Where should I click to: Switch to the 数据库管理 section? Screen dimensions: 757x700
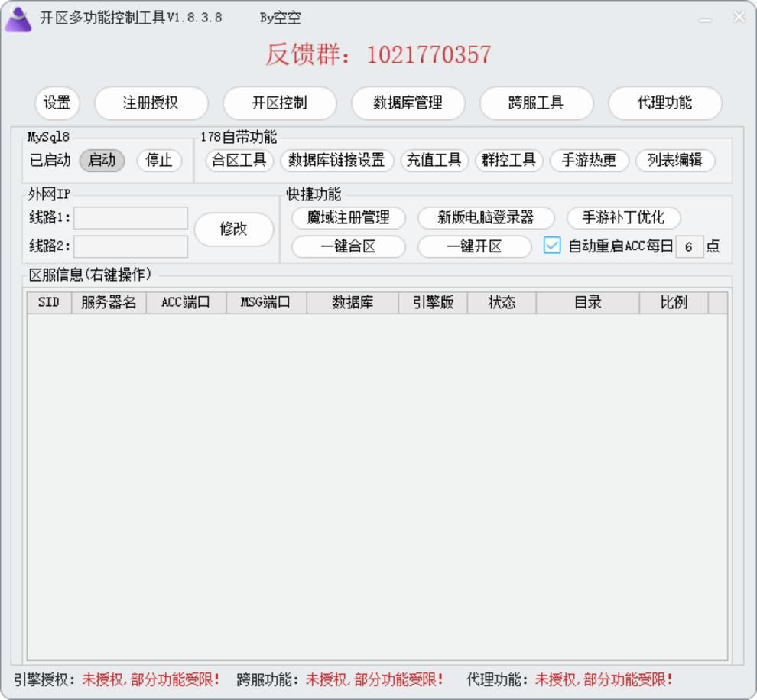point(407,103)
